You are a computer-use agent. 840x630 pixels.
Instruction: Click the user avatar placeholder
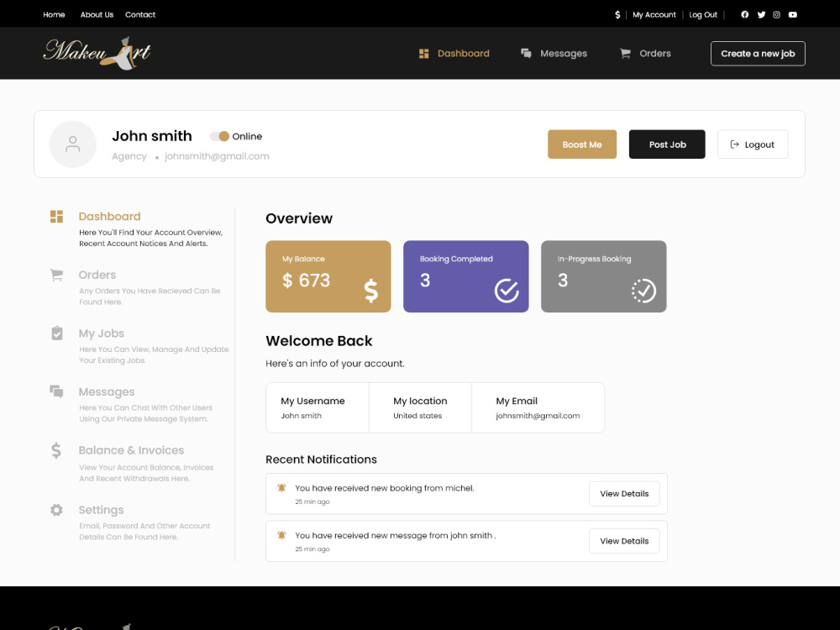click(x=73, y=144)
